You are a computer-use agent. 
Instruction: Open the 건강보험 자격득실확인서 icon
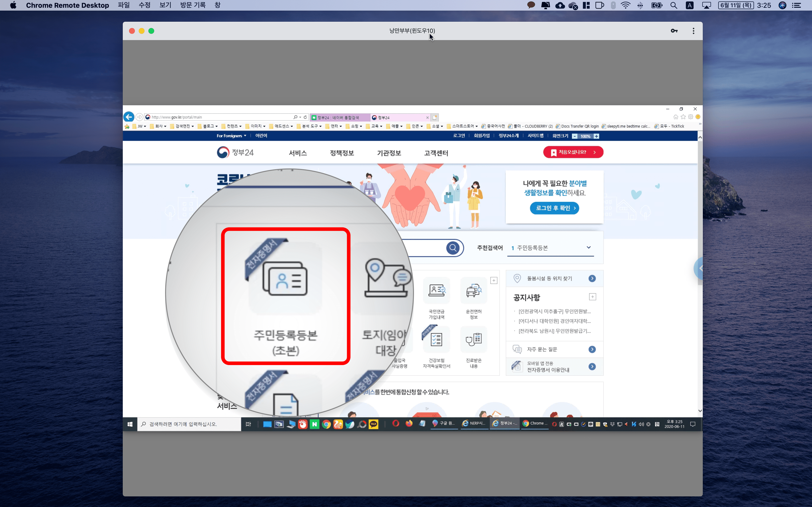[436, 340]
